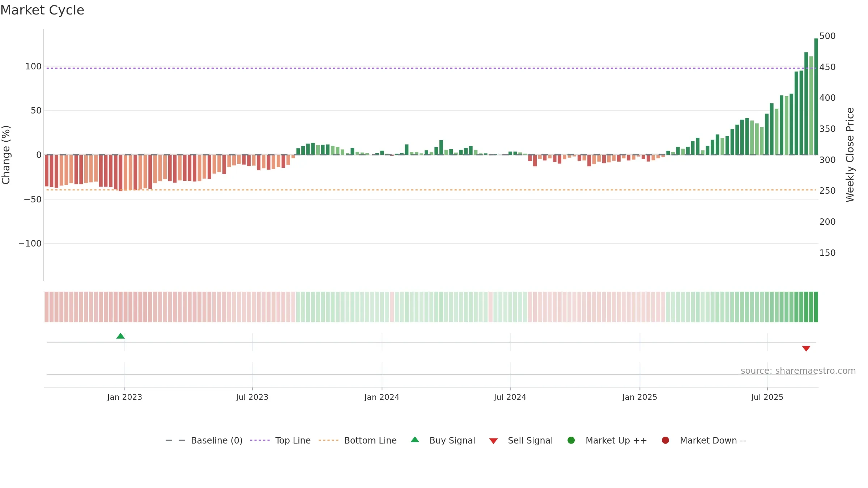Click the 450 price axis tick
This screenshot has height=488, width=868.
pos(827,67)
